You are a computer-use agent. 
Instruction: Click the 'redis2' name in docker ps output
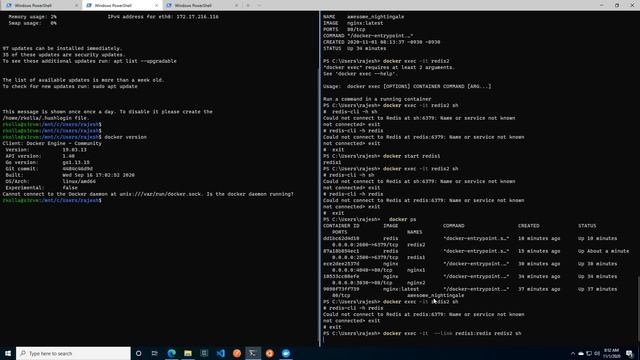(416, 245)
